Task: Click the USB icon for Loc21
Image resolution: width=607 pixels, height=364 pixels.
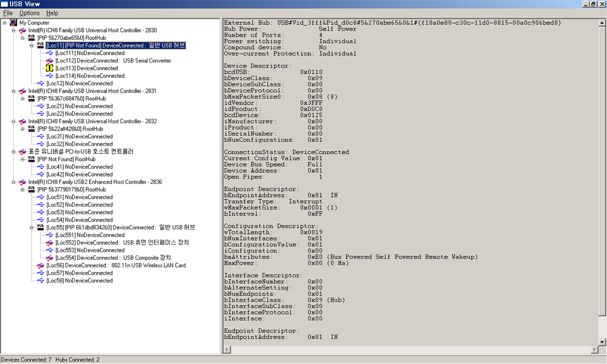Action: point(40,106)
